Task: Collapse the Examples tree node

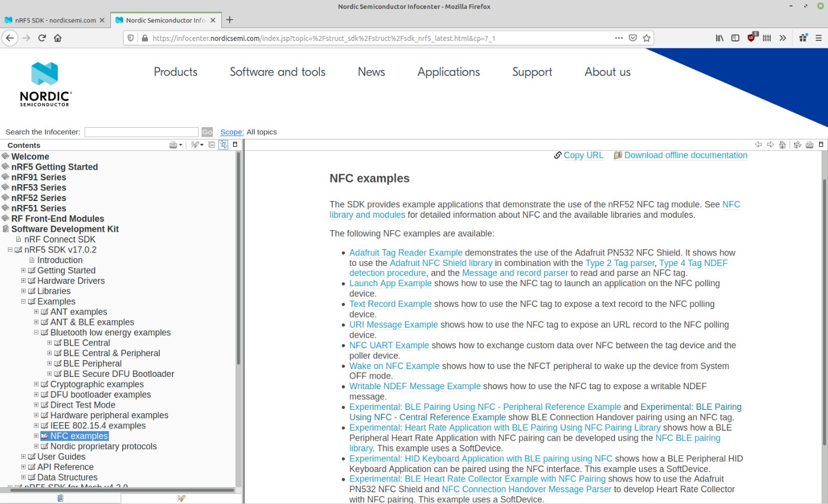Action: [x=24, y=301]
